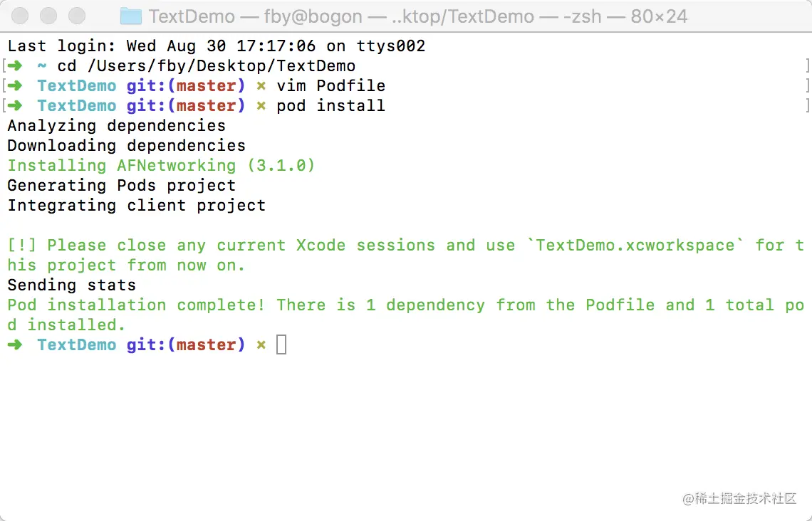The image size is (812, 521).
Task: Click the '`TextDemo.xcworkspace`' filename in the warning
Action: pos(635,246)
